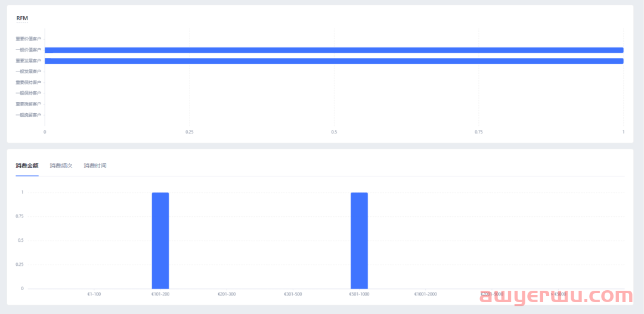Click the €101-200 axis label
Screen dimensions: 644x314
[x=160, y=294]
